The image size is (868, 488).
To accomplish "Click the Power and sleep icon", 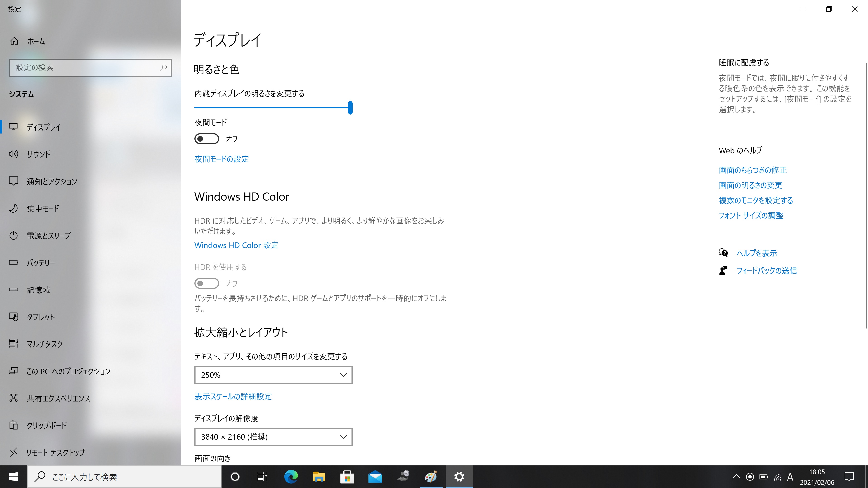I will click(14, 235).
